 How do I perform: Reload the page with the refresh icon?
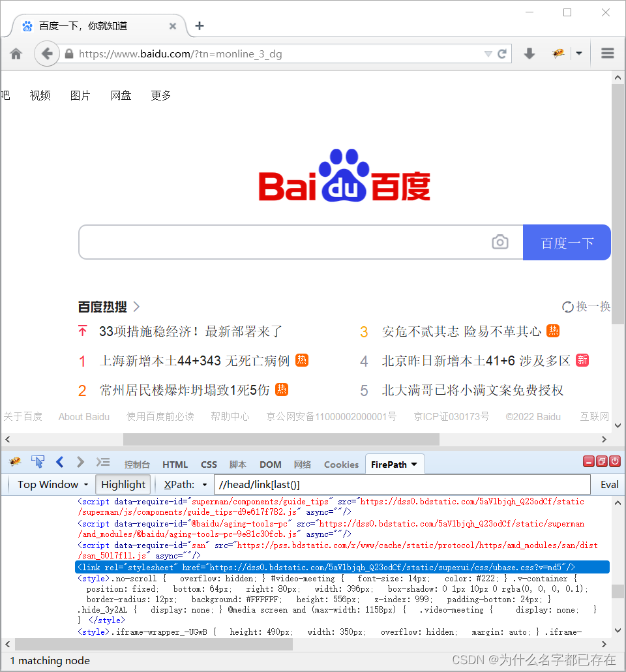click(502, 54)
